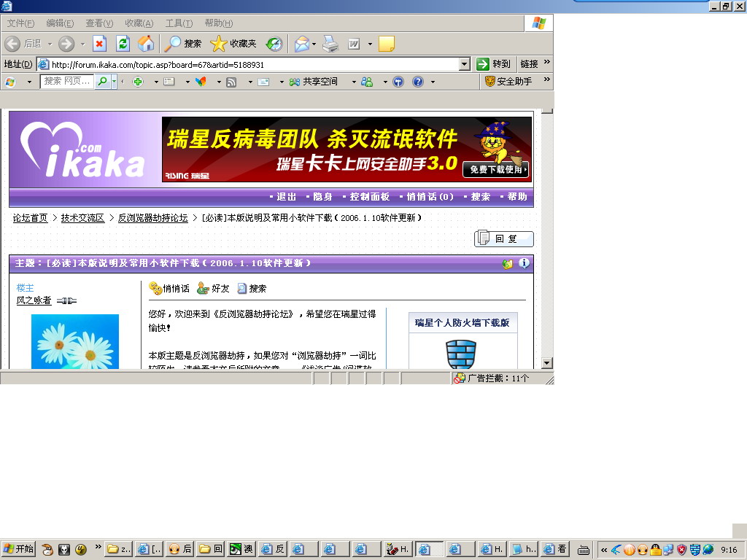Click the MSN toolbar Windows logo icon
This screenshot has height=560, width=747.
[x=10, y=82]
